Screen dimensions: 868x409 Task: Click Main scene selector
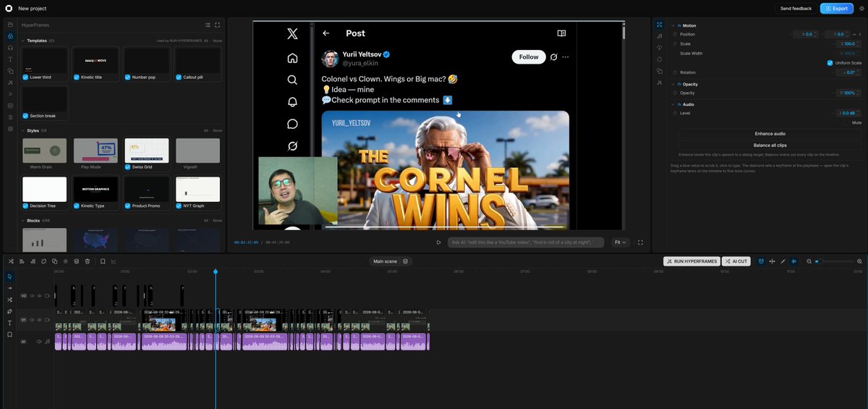pos(385,261)
